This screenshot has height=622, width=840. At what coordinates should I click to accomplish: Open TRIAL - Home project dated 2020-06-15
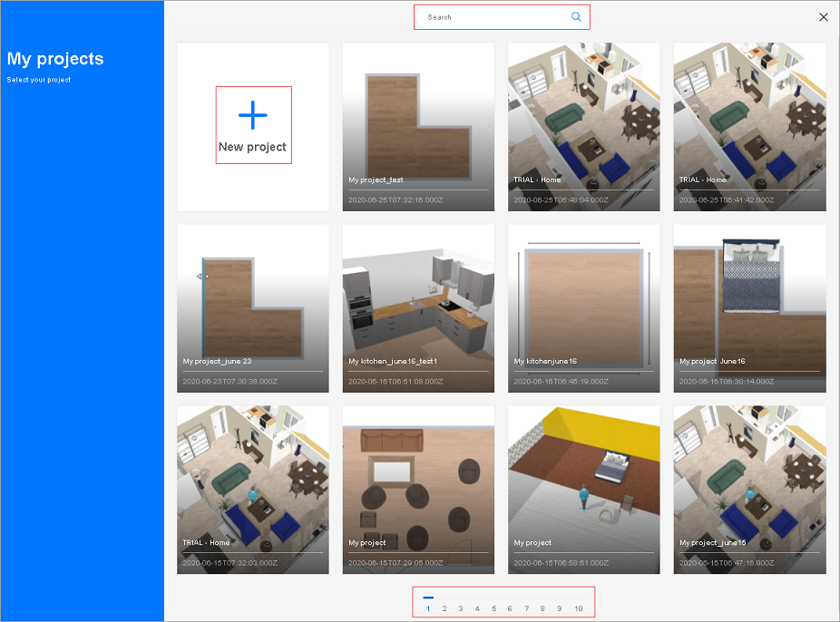coord(253,490)
